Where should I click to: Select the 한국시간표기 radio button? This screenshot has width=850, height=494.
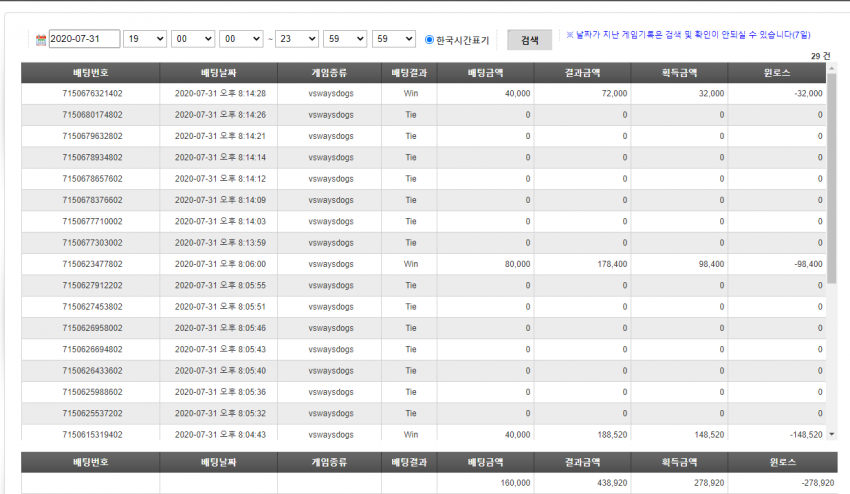pyautogui.click(x=429, y=40)
